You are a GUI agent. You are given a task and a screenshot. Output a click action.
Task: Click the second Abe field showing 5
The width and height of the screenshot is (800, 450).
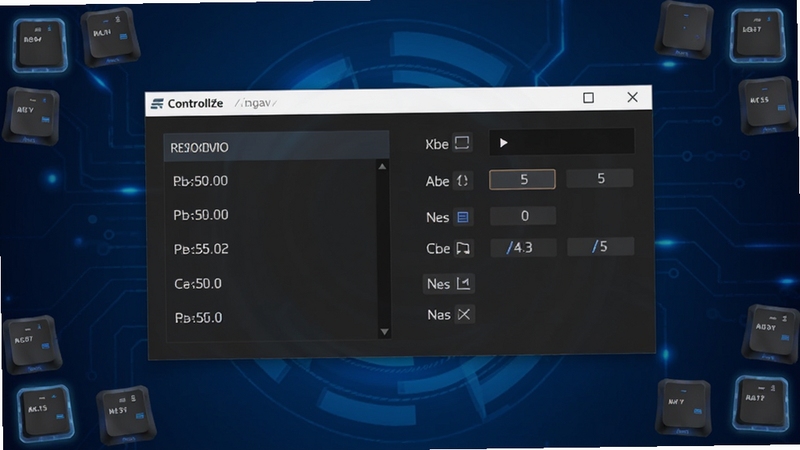600,179
